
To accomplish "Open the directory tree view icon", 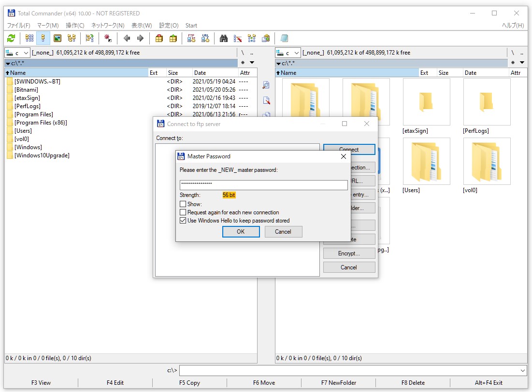I will (x=72, y=38).
